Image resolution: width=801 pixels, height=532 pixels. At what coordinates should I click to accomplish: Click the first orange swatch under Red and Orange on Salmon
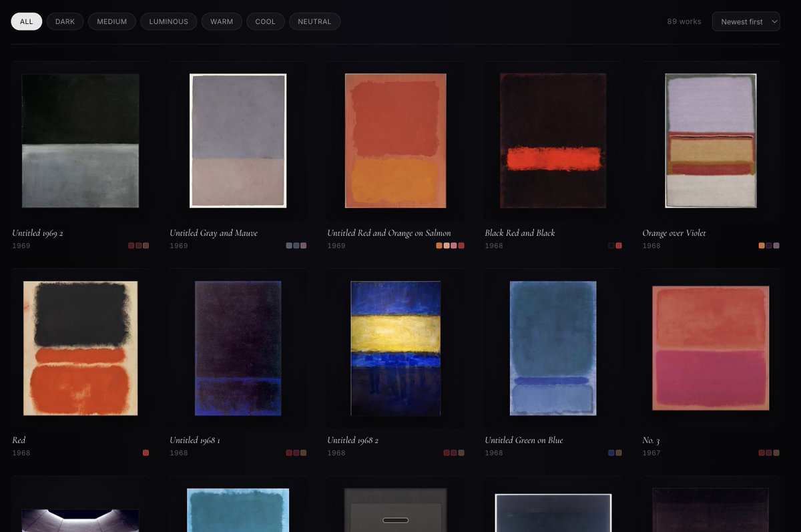439,246
